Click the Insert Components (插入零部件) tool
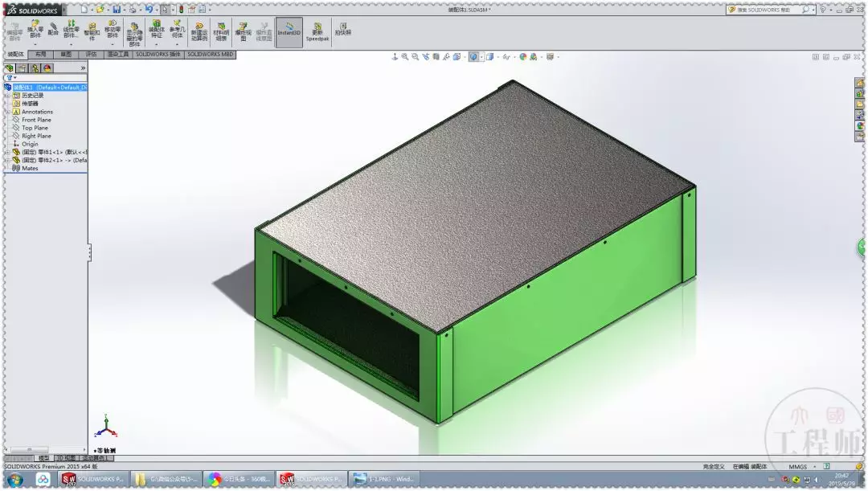The width and height of the screenshot is (868, 491). [35, 29]
